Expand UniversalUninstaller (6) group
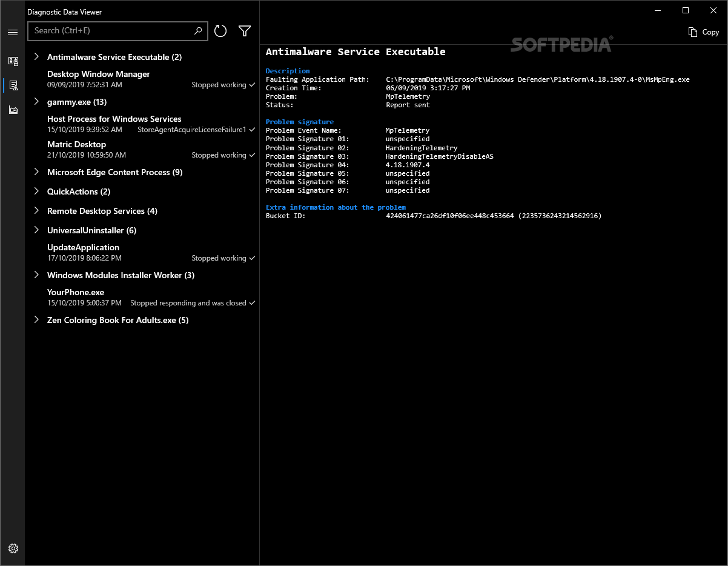 pos(36,230)
